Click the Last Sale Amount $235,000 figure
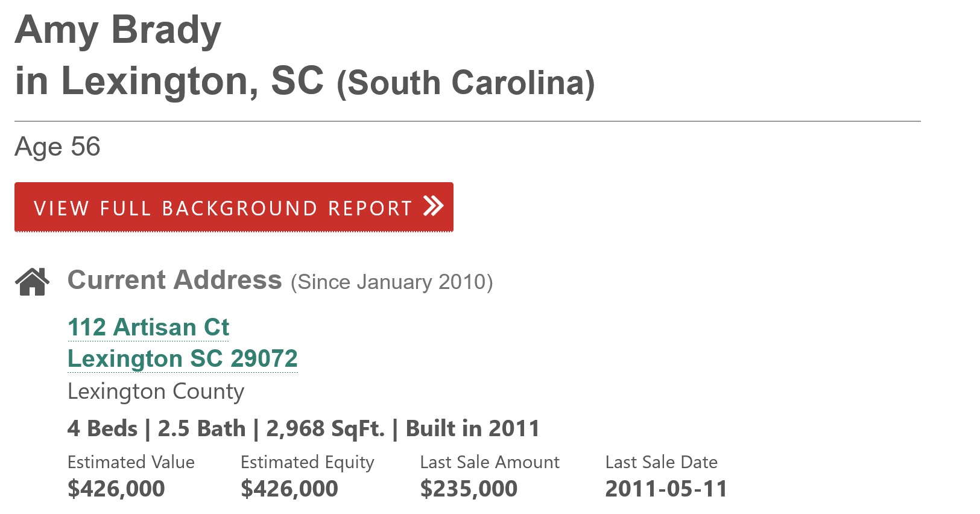This screenshot has height=514, width=980. pos(469,489)
